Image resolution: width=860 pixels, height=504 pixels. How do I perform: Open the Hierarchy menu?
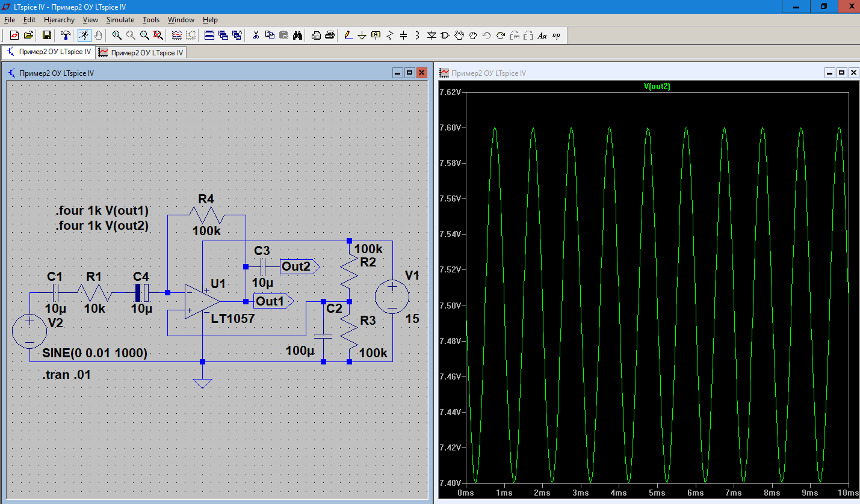click(59, 20)
